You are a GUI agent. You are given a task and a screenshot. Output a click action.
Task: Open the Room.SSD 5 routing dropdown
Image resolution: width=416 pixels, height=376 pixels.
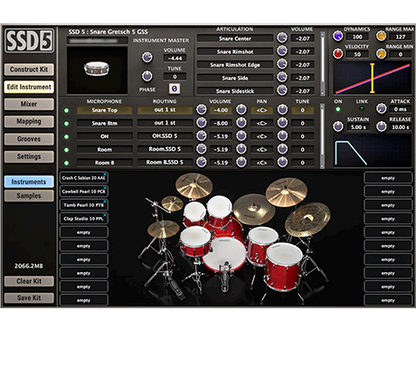165,149
